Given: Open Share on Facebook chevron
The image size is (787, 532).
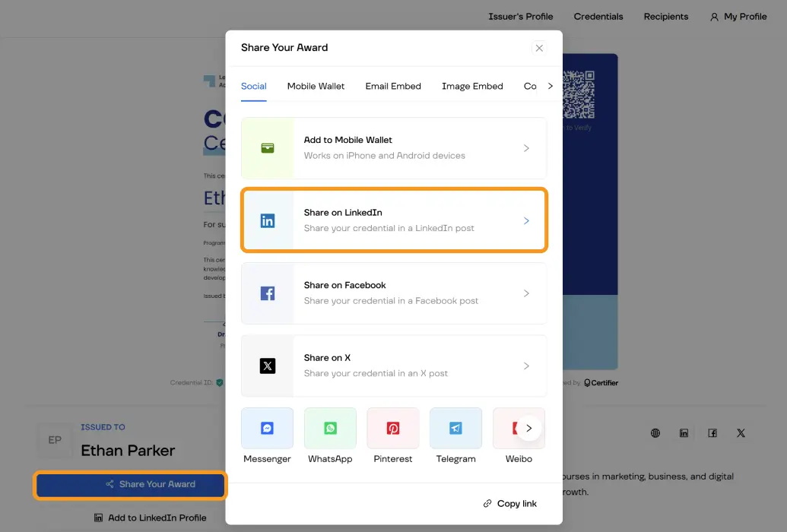Looking at the screenshot, I should (526, 293).
